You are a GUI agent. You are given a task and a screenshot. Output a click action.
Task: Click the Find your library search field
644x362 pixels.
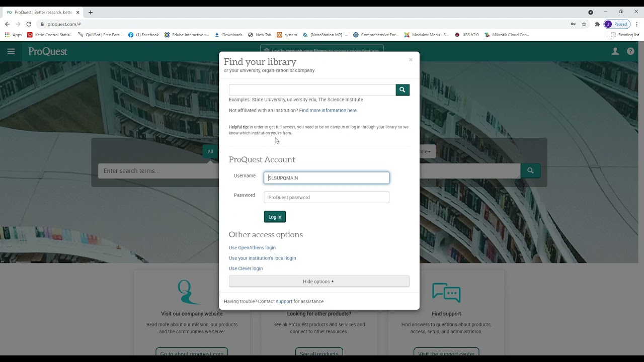tap(312, 90)
